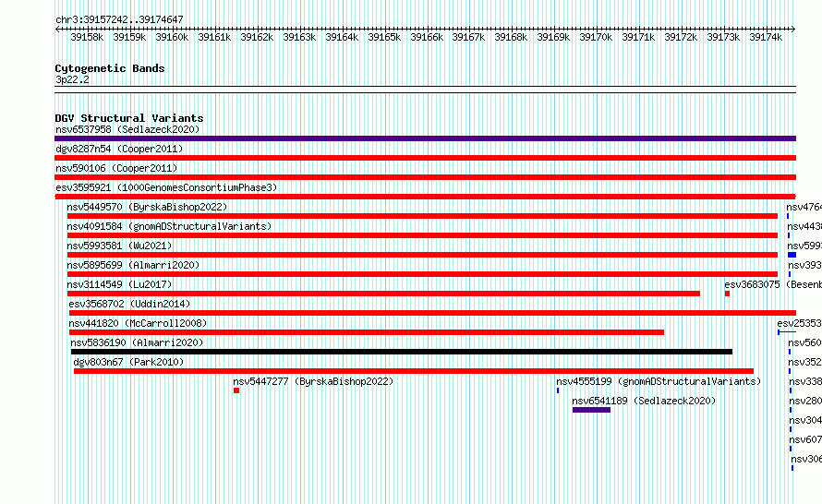
Task: Click the small red nsv5447277 marker
Action: tap(236, 390)
